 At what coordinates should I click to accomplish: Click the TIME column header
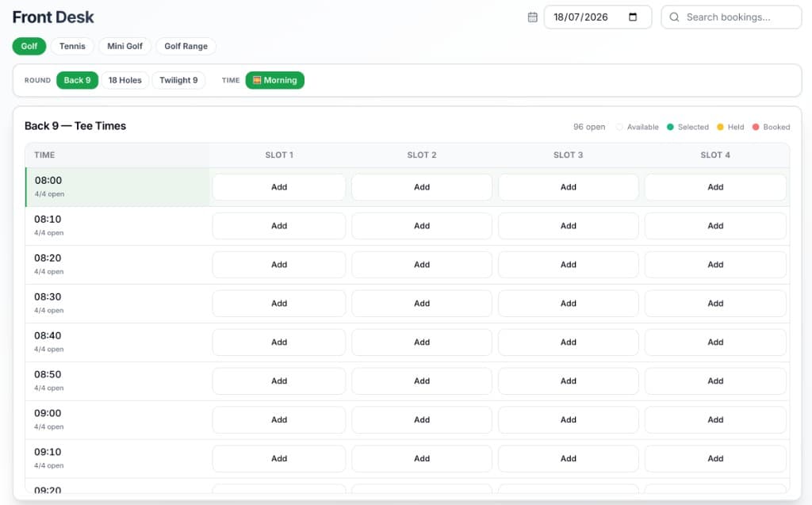point(44,155)
